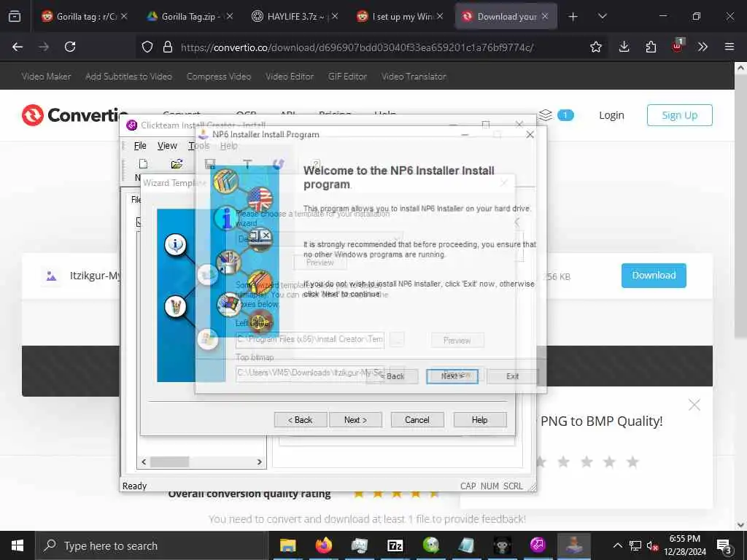List all tabs with the chevron
Viewport: 747px width, 560px height.
[602, 17]
